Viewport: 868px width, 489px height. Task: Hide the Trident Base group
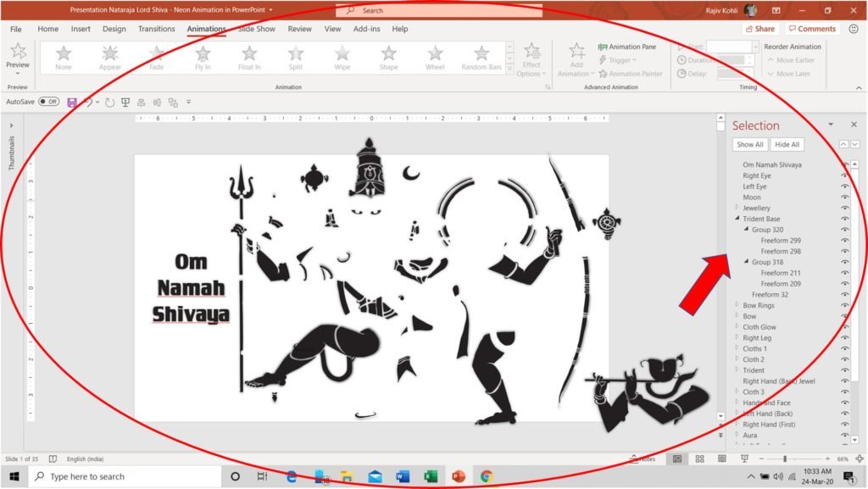845,219
